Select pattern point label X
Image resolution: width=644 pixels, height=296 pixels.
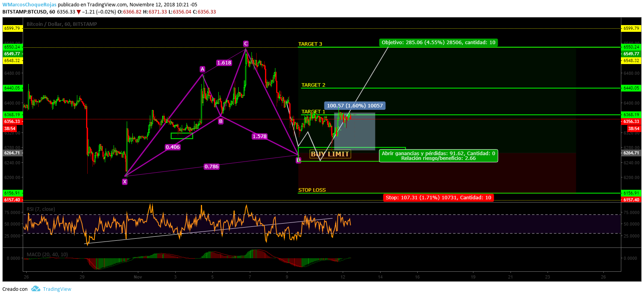coord(125,182)
